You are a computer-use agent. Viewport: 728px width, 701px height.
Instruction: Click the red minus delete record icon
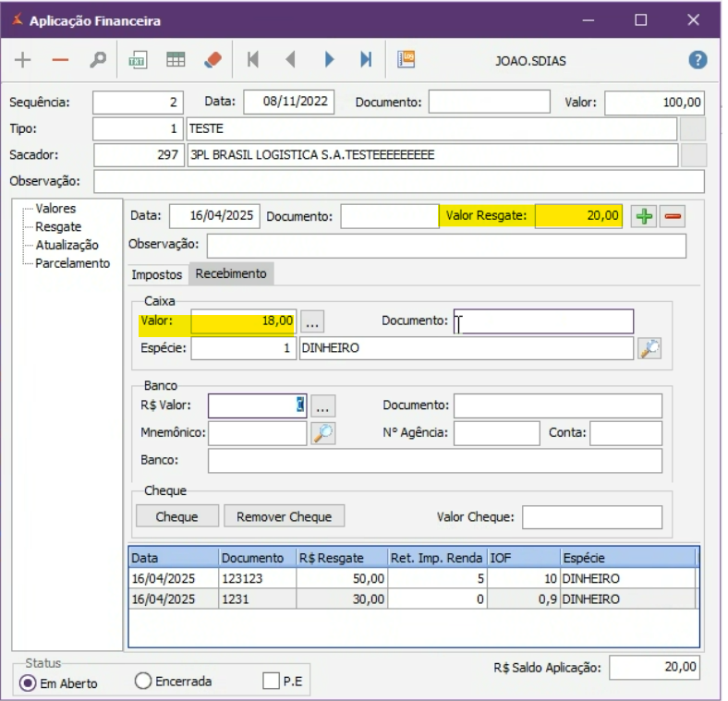[60, 59]
